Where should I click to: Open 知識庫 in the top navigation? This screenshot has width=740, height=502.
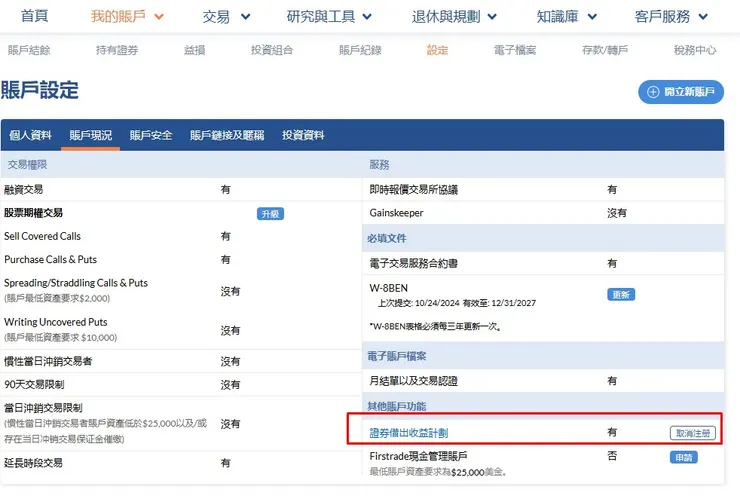[557, 17]
